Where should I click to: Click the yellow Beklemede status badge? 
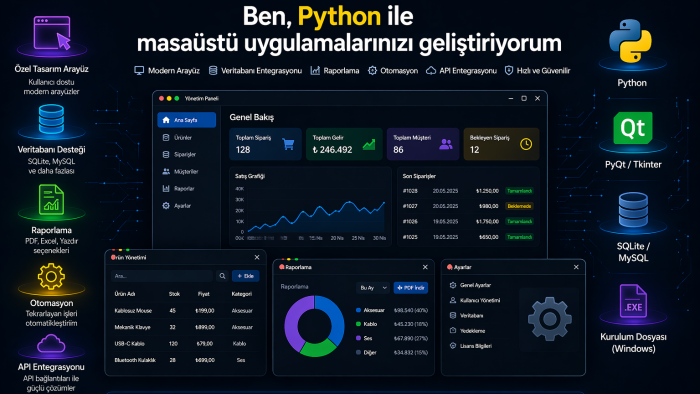tap(519, 206)
